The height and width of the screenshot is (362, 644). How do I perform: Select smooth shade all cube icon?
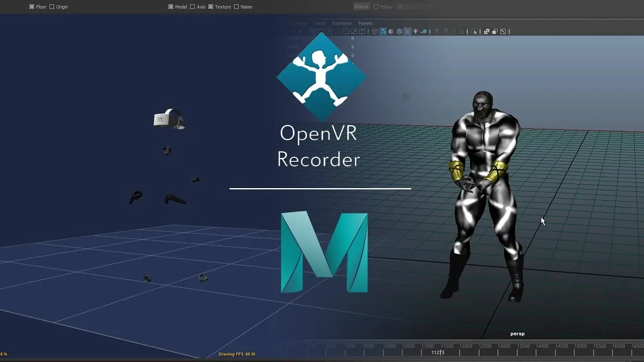(383, 31)
